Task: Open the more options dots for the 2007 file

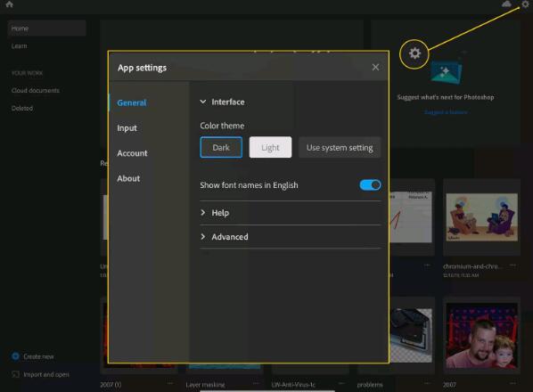Action: tap(512, 383)
